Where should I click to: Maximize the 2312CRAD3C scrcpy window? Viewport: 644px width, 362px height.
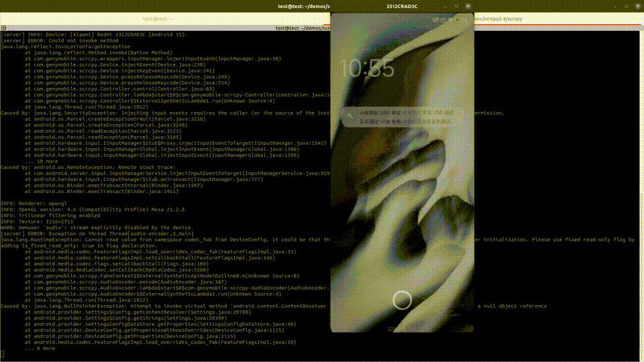click(x=457, y=6)
